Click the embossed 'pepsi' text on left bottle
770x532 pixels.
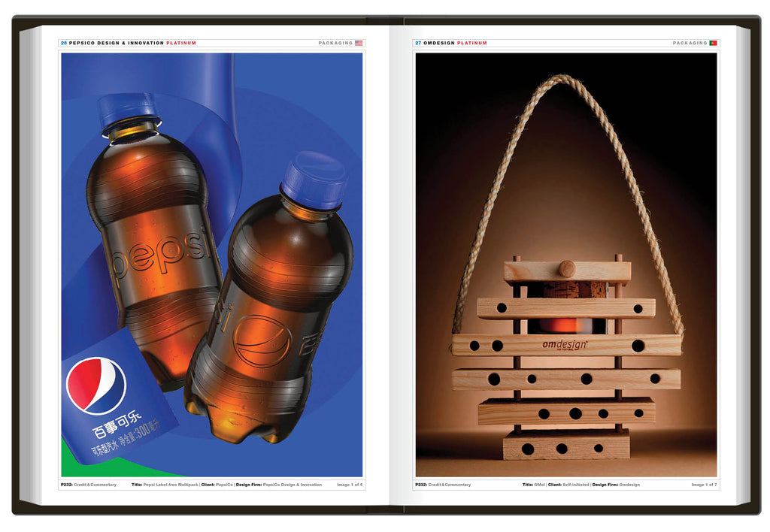click(x=158, y=252)
